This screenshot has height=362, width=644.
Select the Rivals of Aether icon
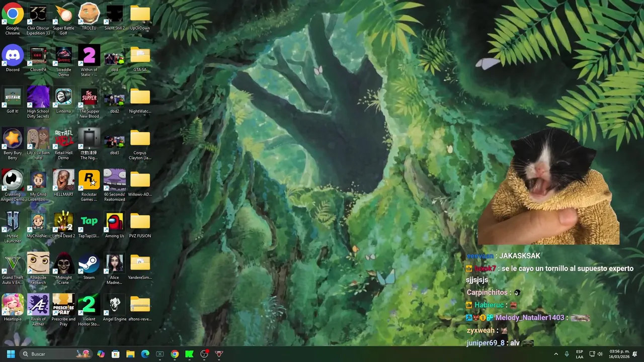tap(38, 311)
